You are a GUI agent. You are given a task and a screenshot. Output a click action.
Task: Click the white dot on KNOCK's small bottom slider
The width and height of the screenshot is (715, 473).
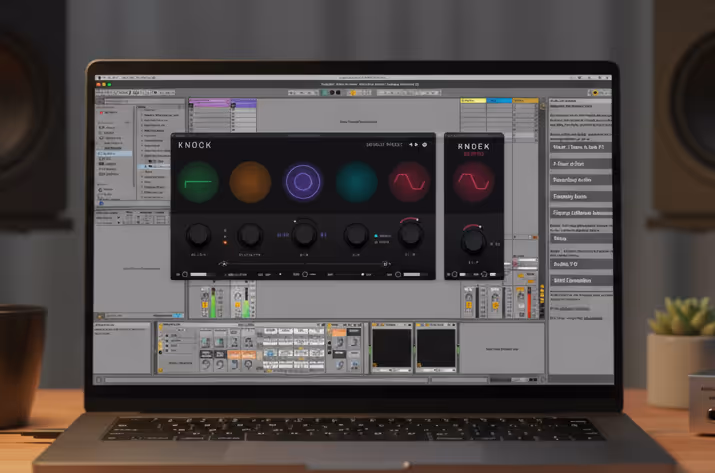[363, 275]
